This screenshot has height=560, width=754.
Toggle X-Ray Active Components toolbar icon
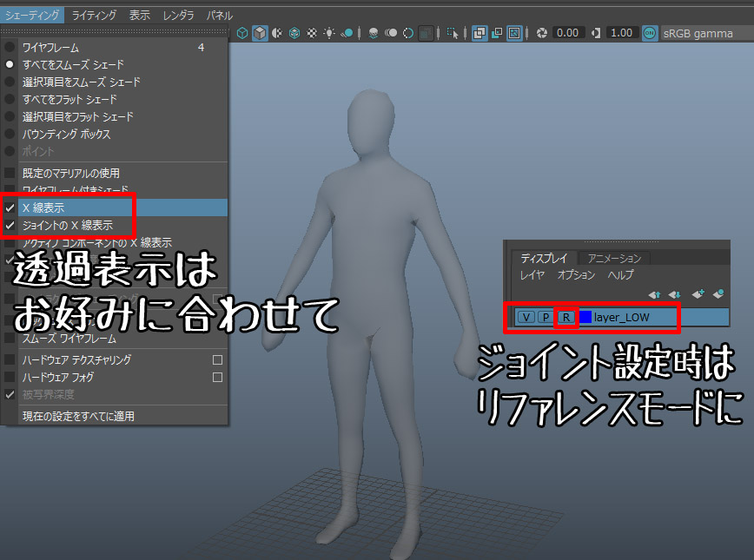pos(497,33)
